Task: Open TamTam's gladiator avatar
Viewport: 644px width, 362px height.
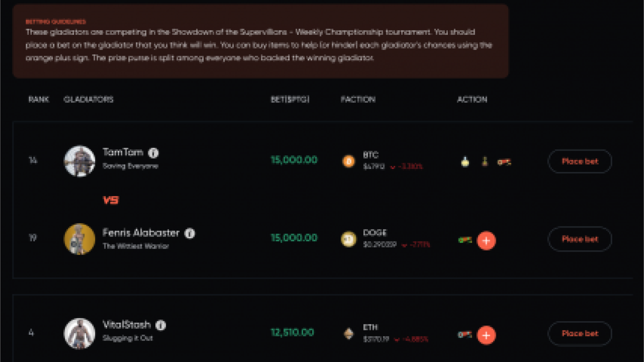Action: (79, 161)
